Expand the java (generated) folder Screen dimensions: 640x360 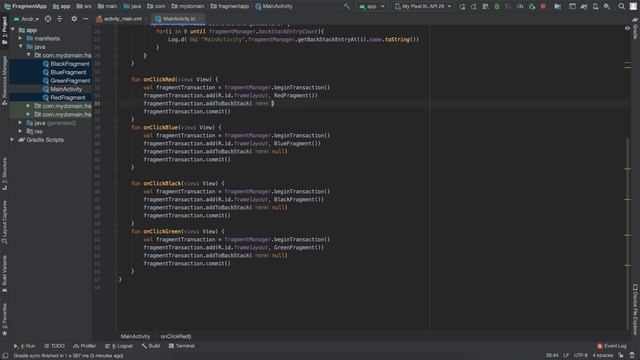[20, 122]
